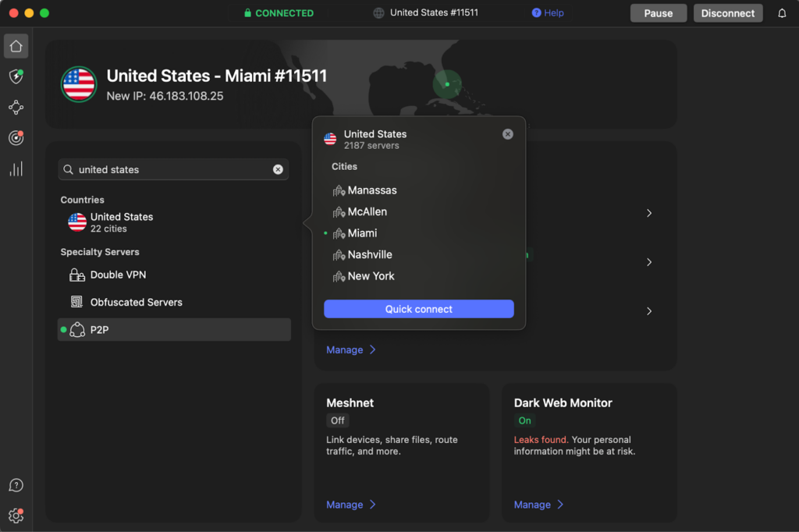This screenshot has width=799, height=532.
Task: Click 'New IP: 46.183.108.25' text
Action: click(x=165, y=96)
